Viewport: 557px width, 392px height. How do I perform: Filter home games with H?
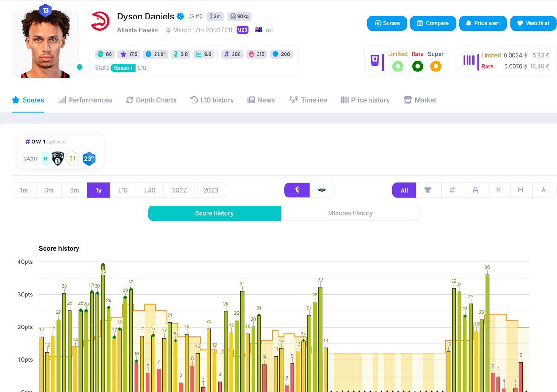click(x=521, y=190)
